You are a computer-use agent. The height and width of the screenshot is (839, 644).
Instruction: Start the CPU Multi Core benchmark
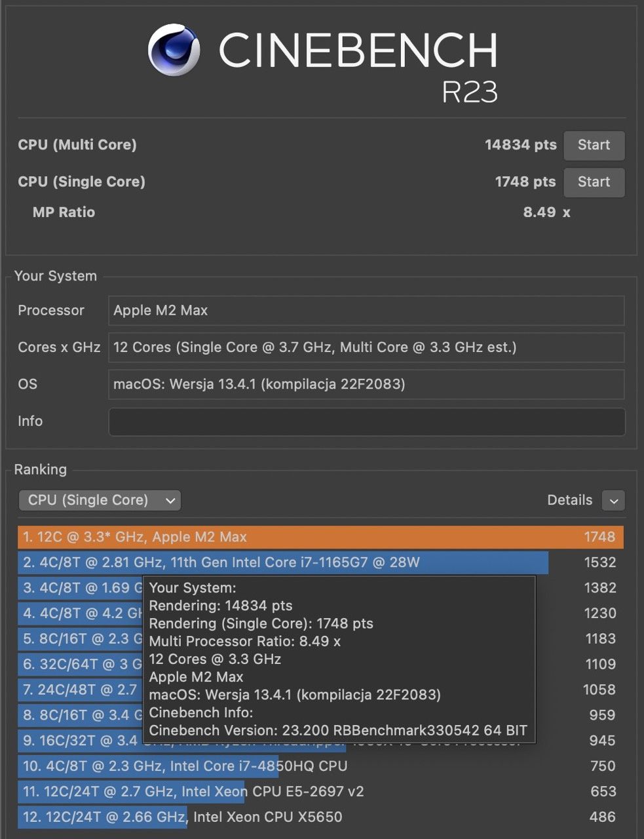coord(594,145)
